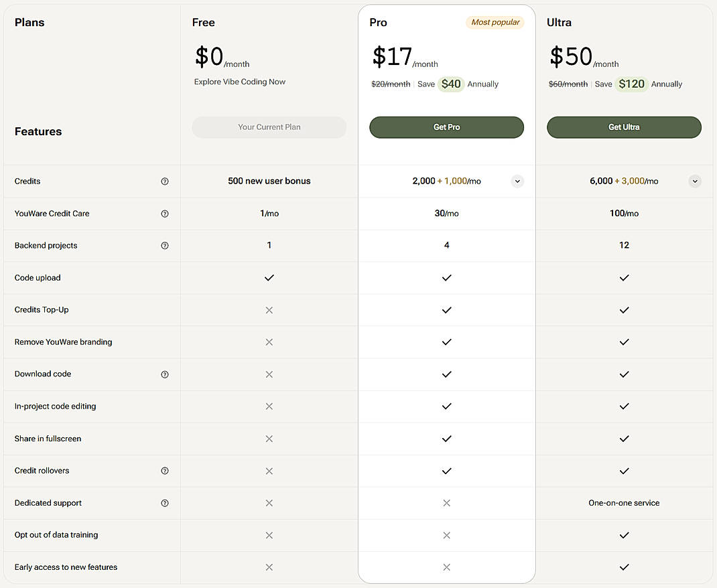Click the '$17/month' Pro price
Screen dimensions: 717x588
point(405,57)
